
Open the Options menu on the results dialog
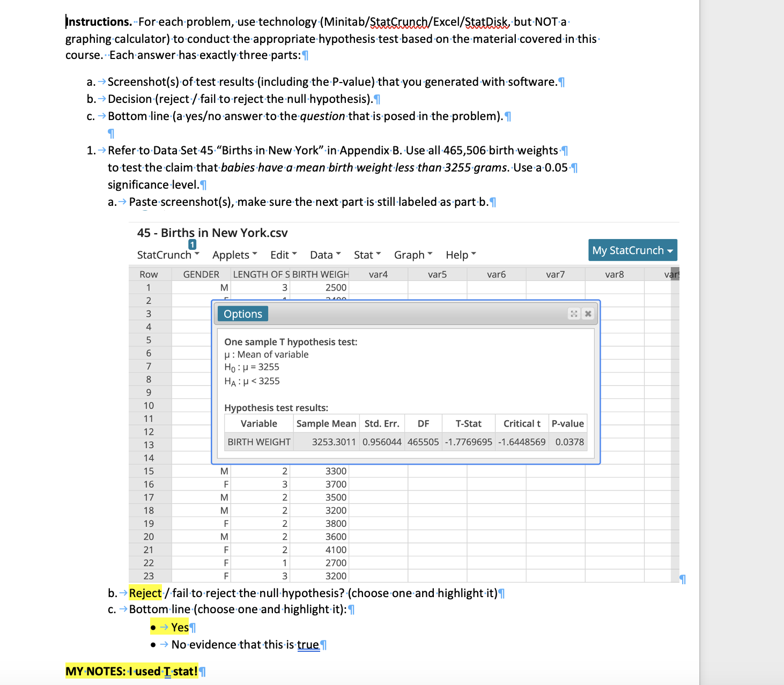click(242, 314)
